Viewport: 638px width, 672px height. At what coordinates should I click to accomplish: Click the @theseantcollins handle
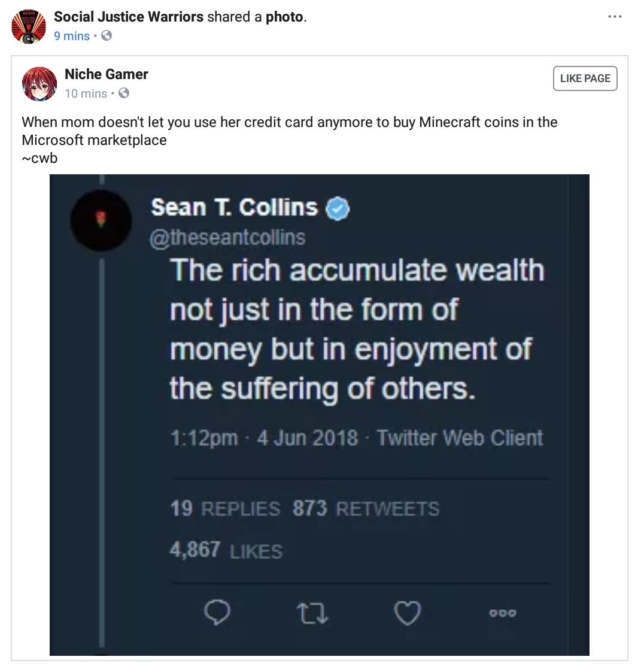227,237
